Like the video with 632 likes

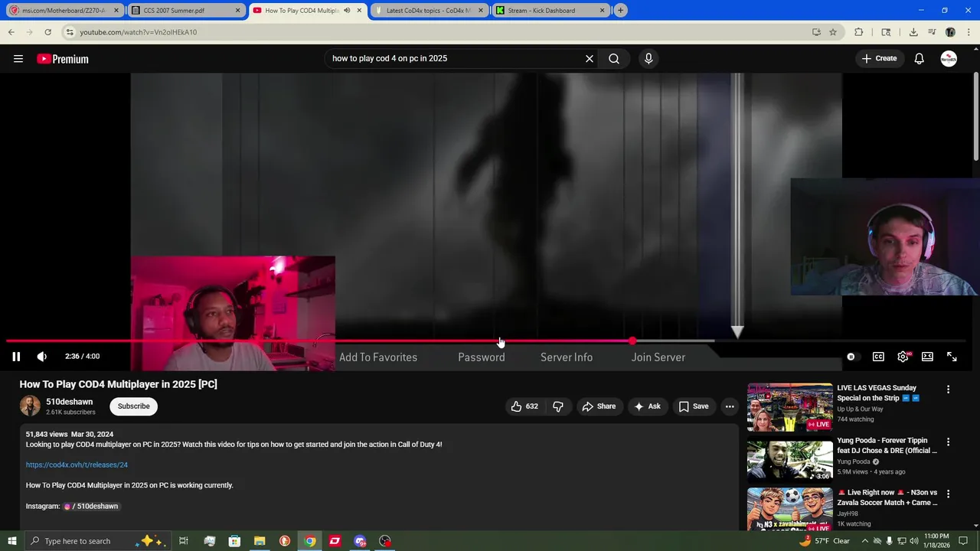tap(524, 406)
